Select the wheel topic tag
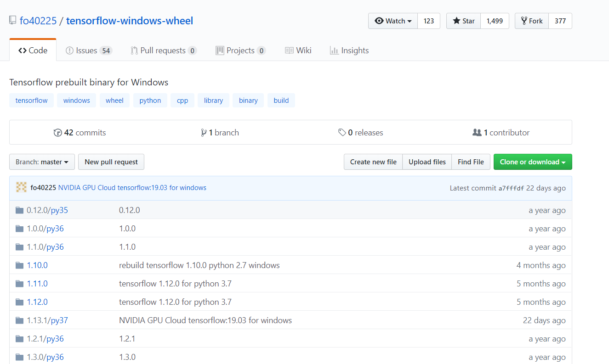This screenshot has height=364, width=609. tap(114, 101)
